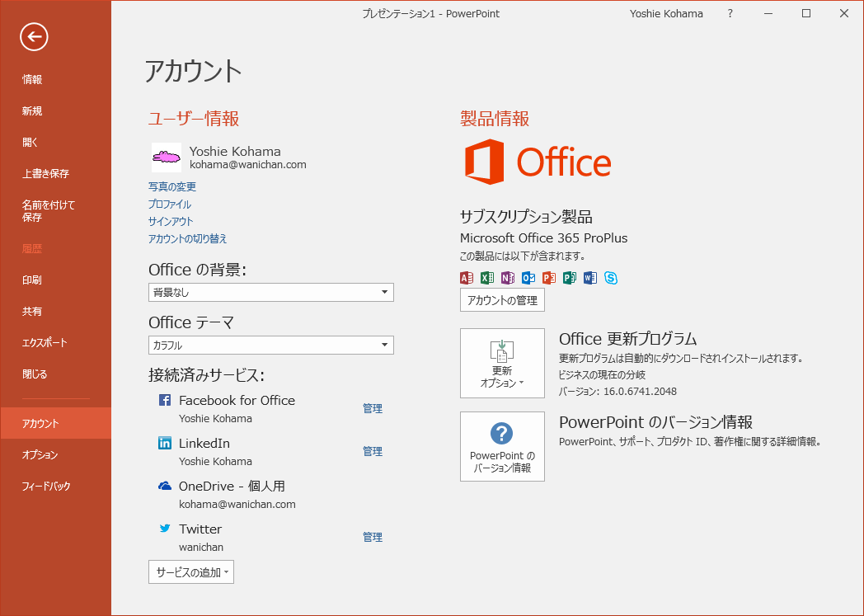Click the LinkedIn service icon
The image size is (864, 616).
click(165, 443)
